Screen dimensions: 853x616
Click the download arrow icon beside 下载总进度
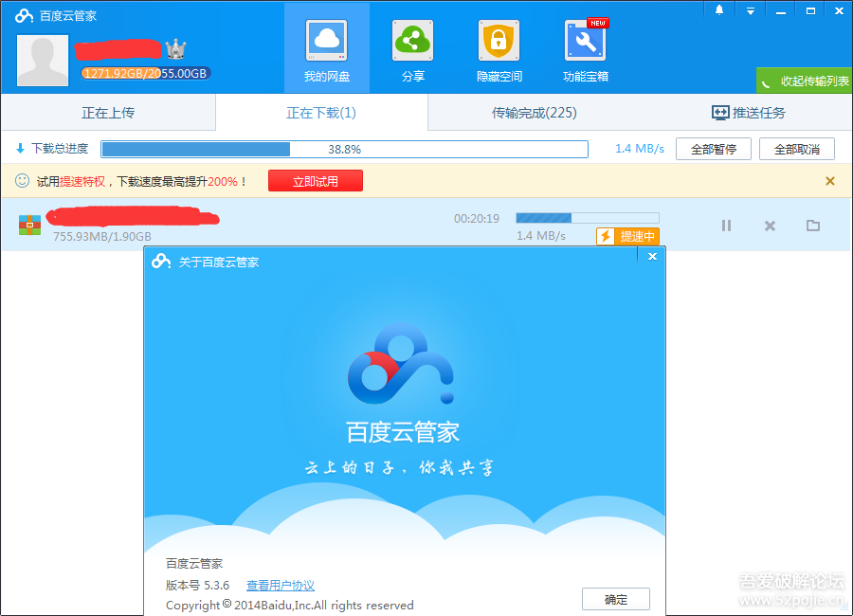pyautogui.click(x=20, y=148)
